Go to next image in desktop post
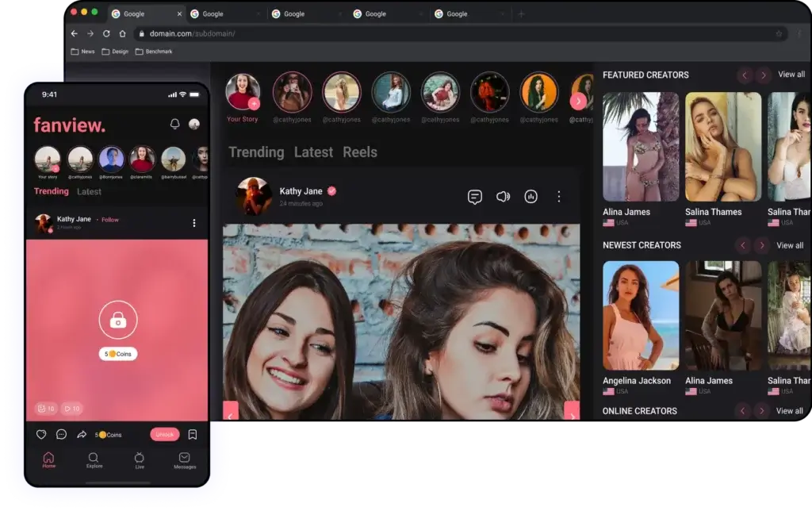This screenshot has height=511, width=812. [572, 411]
